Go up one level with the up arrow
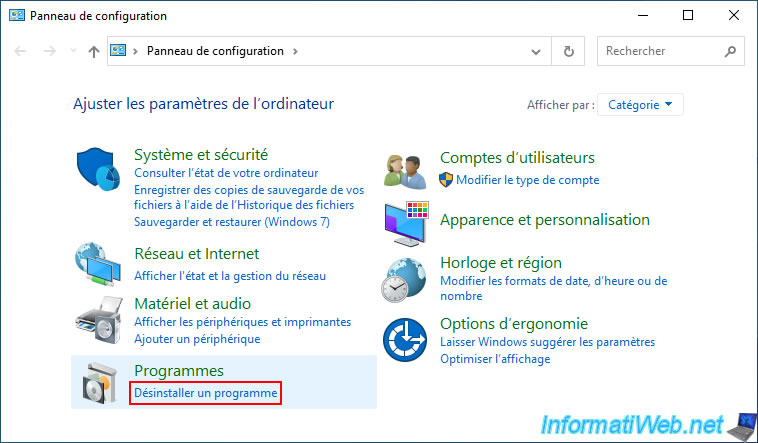Viewport: 758px width, 443px height. [x=94, y=51]
